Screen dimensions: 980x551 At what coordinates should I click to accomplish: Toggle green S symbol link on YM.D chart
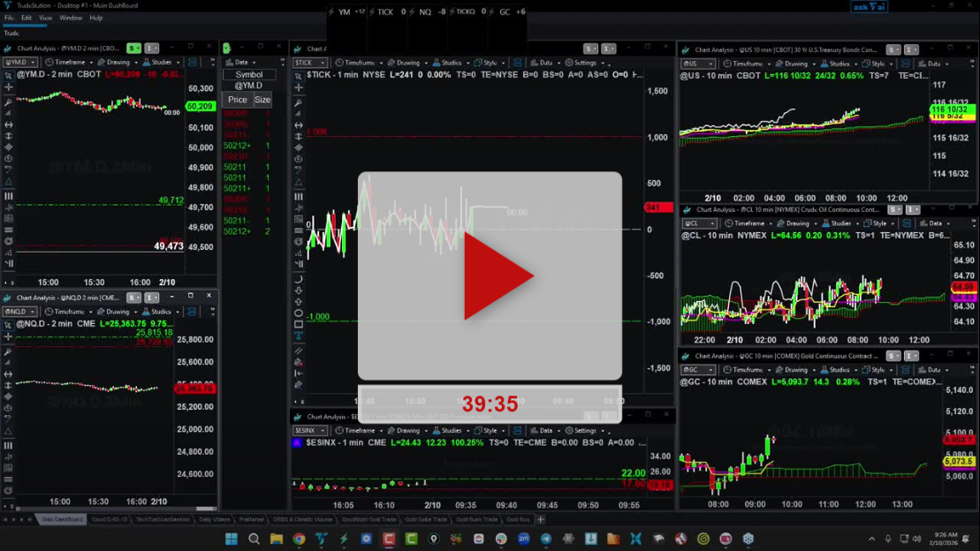[x=133, y=49]
